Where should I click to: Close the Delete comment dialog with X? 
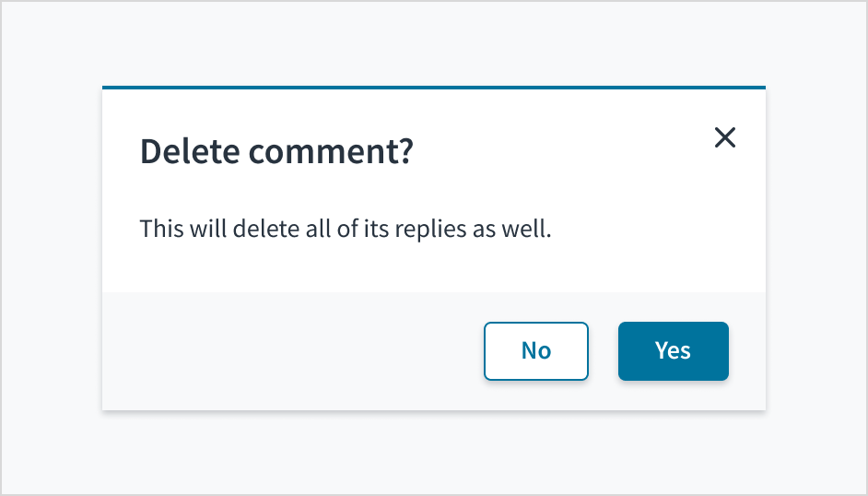pos(725,137)
